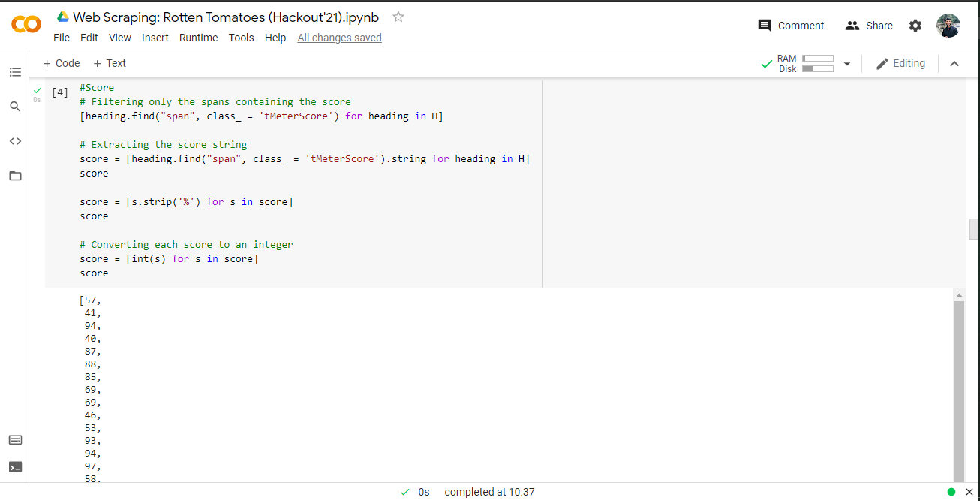Open the Code snippets panel
The width and height of the screenshot is (980, 501).
[15, 140]
